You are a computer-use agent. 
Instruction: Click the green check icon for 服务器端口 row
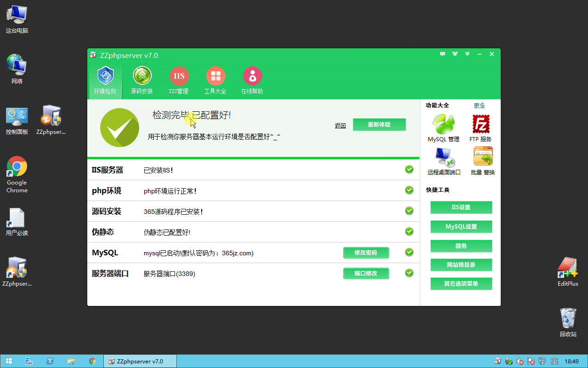[409, 273]
